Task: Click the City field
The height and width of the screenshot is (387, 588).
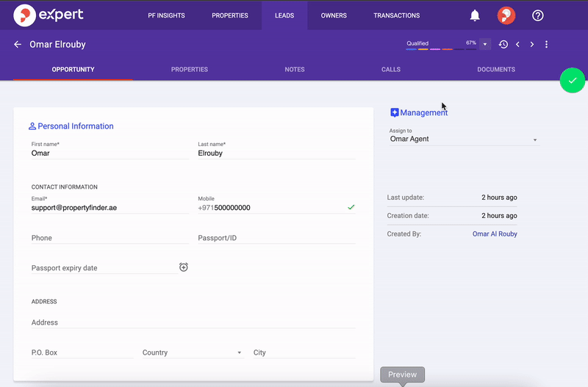Action: [x=304, y=352]
